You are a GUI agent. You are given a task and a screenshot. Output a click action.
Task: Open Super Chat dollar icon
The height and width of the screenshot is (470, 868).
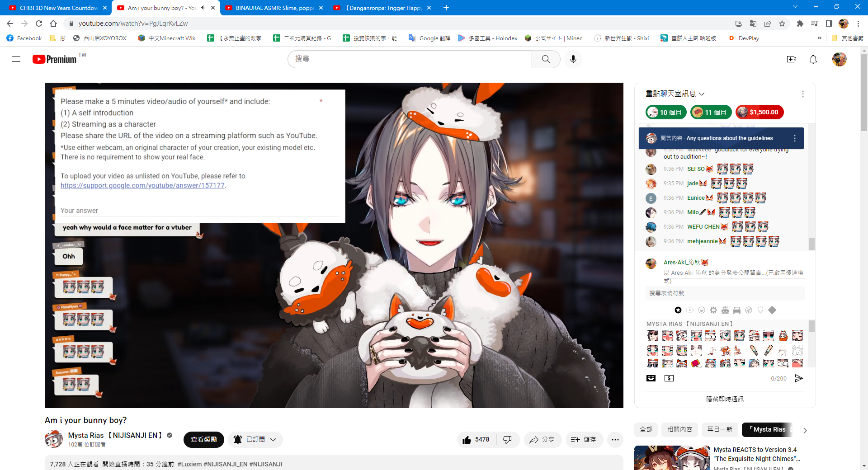click(x=669, y=378)
